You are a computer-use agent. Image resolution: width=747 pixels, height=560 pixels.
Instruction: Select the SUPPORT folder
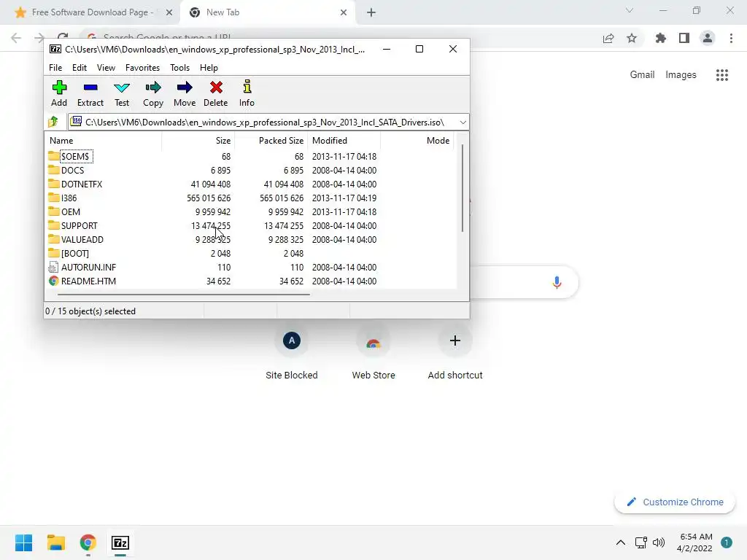click(73, 225)
